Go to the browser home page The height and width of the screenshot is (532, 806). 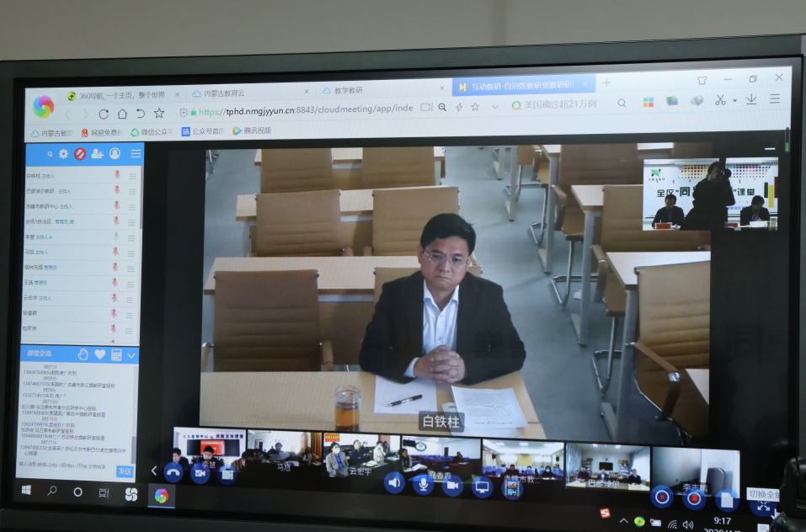click(122, 114)
